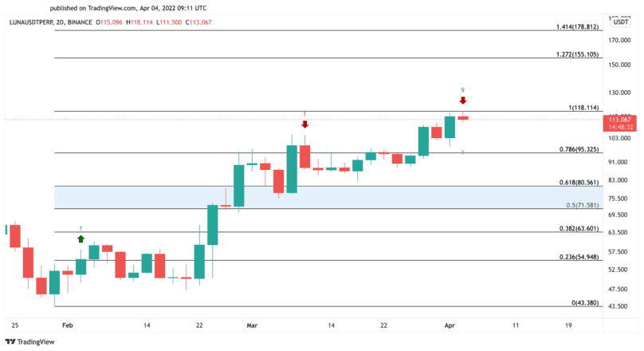Viewport: 644px width, 351px height.
Task: Click the green up arrow signal in February
Action: 81,239
